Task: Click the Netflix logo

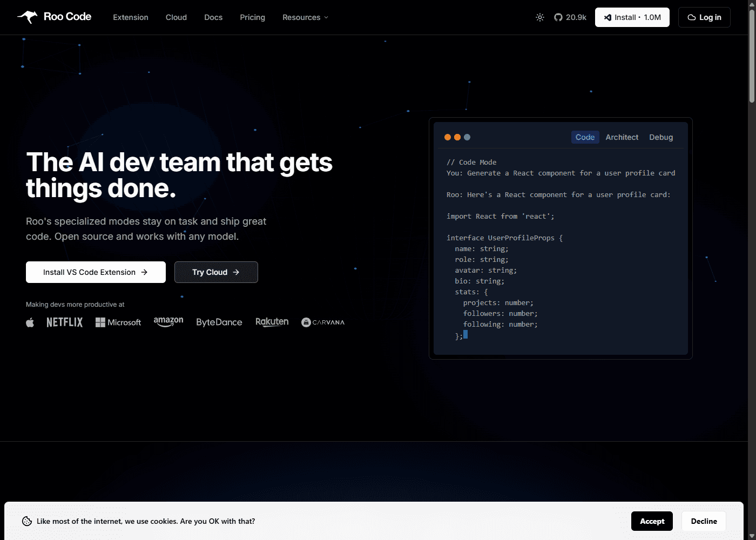Action: (x=65, y=322)
